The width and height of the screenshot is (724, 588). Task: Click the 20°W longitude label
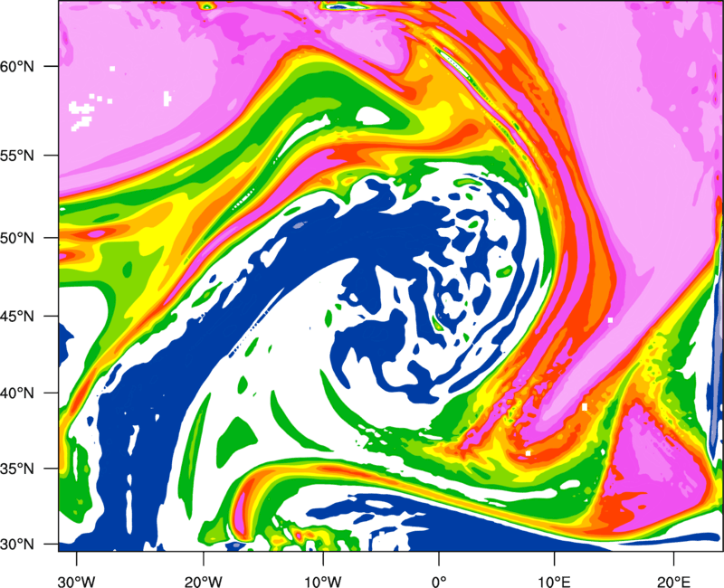pyautogui.click(x=204, y=582)
